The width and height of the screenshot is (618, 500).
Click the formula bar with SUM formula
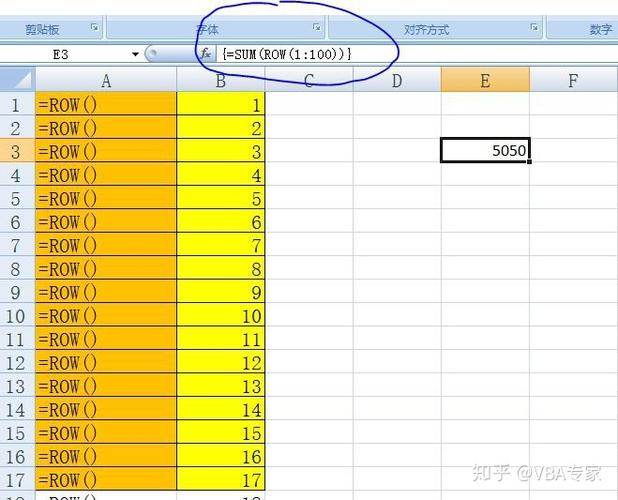coord(417,54)
